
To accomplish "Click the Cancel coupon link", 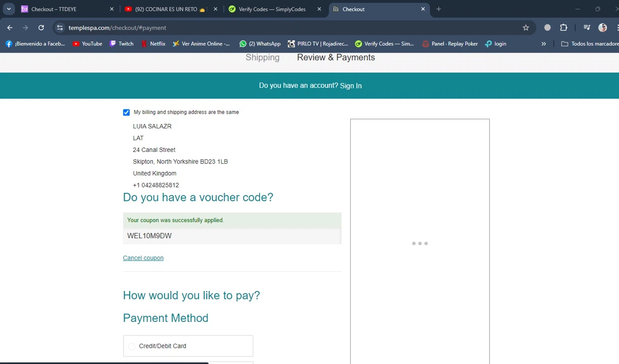I will point(143,258).
